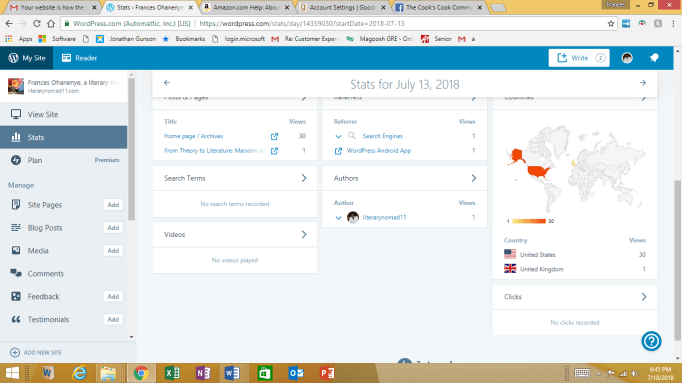Add a new Blog Post

click(113, 228)
